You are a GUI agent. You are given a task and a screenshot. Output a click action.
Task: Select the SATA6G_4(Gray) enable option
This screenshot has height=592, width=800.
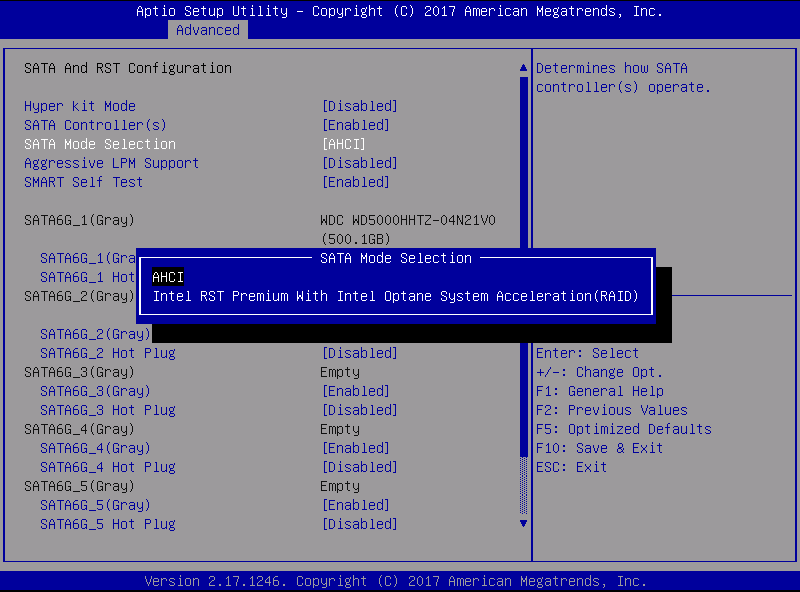click(x=95, y=448)
